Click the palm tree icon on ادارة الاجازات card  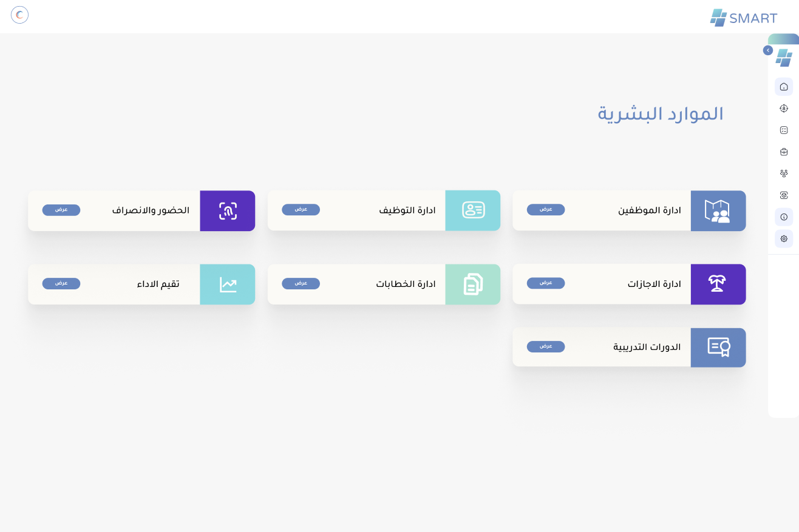pyautogui.click(x=718, y=284)
